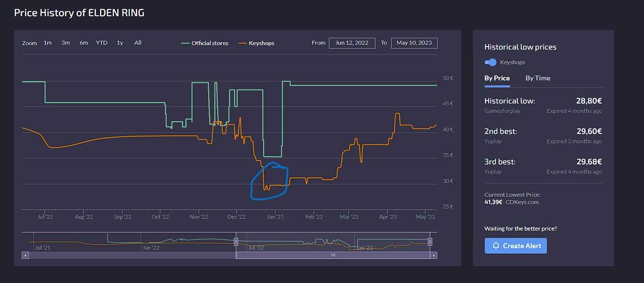The image size is (644, 283).
Task: Edit the To date field
Action: (414, 43)
